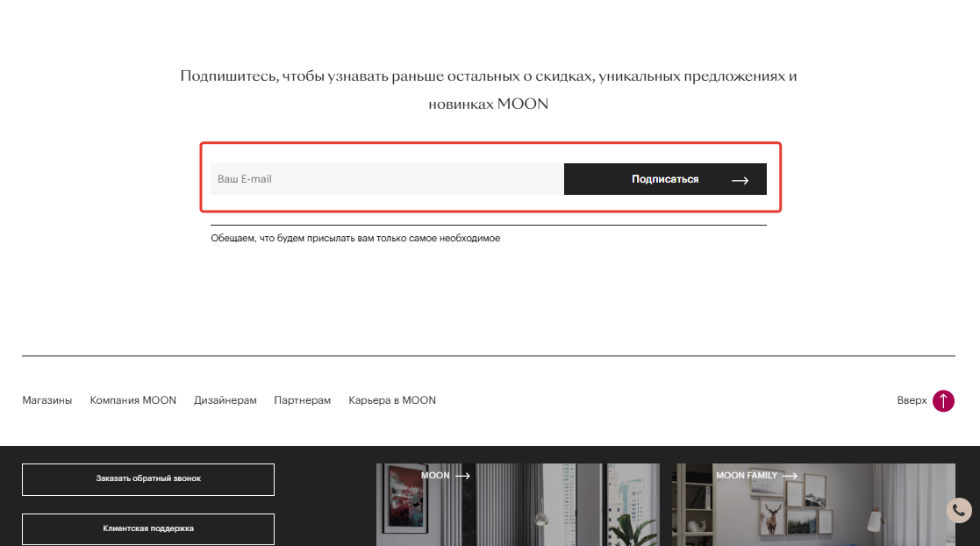
Task: Click the crimson up-arrow circle icon
Action: click(x=944, y=401)
